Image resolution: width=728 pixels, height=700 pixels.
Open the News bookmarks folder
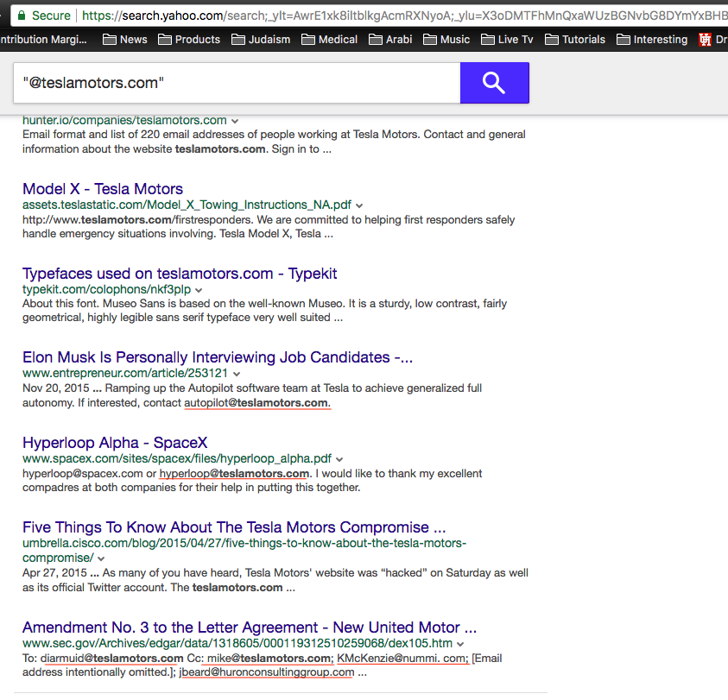coord(125,40)
